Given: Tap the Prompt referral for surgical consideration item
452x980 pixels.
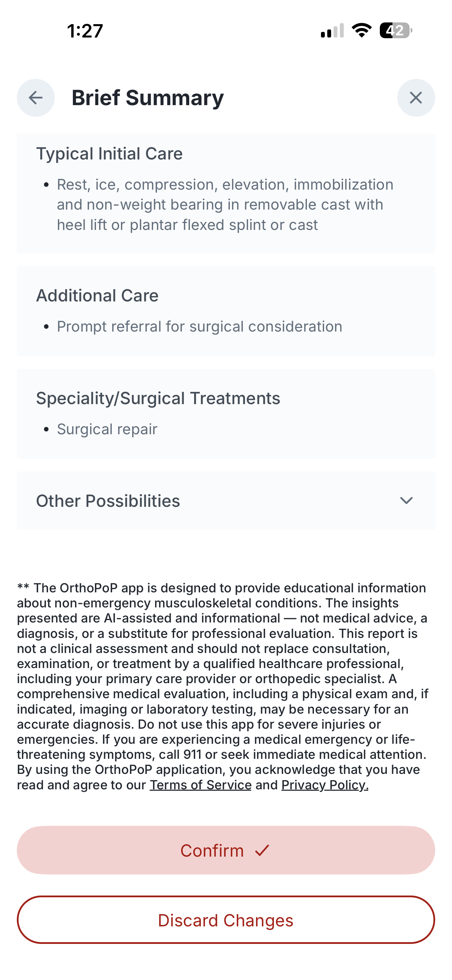Looking at the screenshot, I should coord(199,326).
